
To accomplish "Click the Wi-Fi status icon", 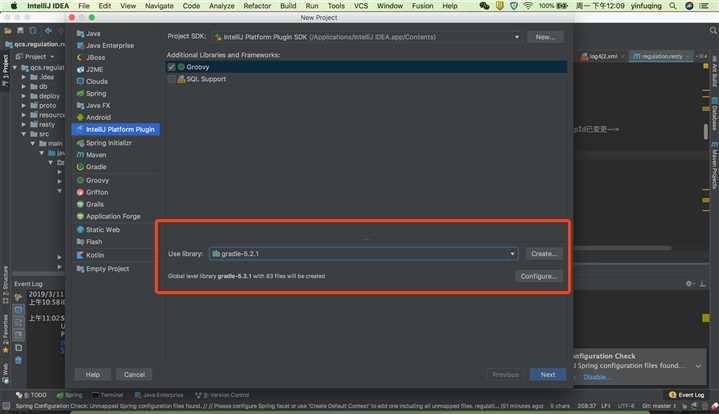I will (x=528, y=6).
